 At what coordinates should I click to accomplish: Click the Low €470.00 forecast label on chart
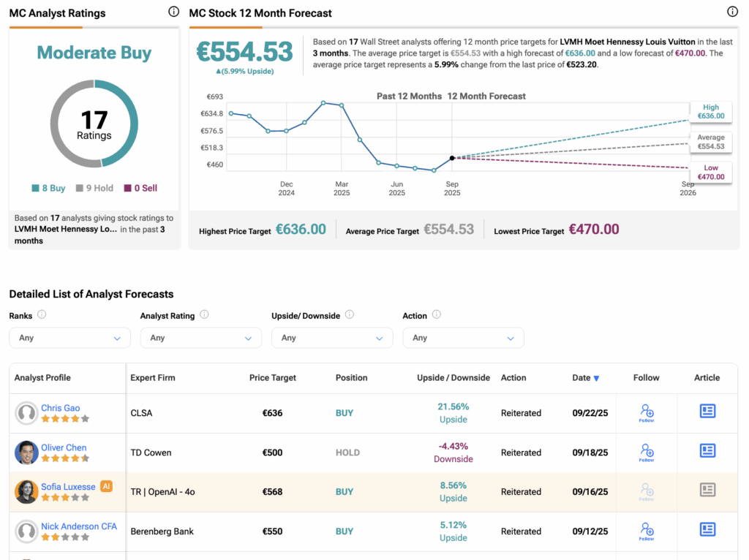pyautogui.click(x=711, y=173)
